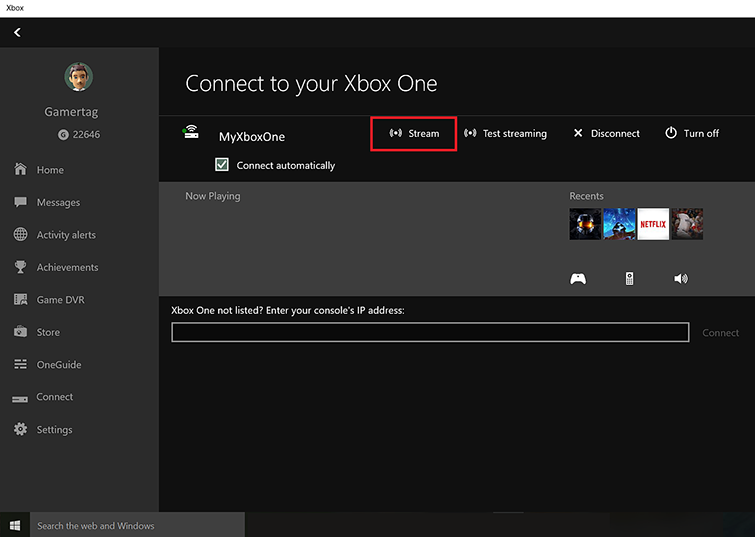Select the Netflix thumbnail in Recents
Image resolution: width=755 pixels, height=537 pixels.
653,224
